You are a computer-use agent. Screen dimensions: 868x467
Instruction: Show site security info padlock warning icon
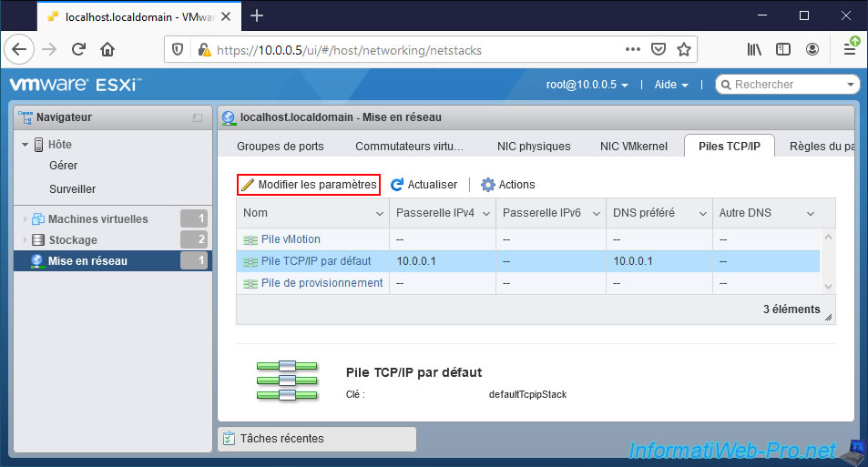pyautogui.click(x=204, y=50)
